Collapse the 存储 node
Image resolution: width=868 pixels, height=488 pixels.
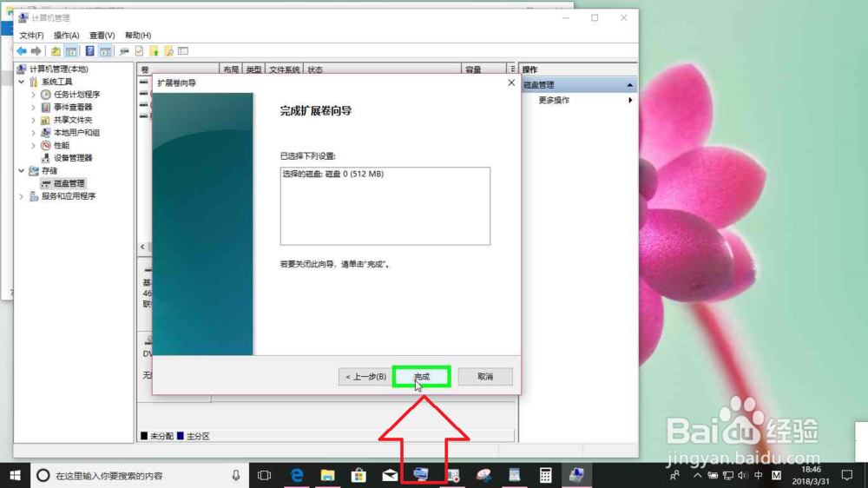pos(22,170)
